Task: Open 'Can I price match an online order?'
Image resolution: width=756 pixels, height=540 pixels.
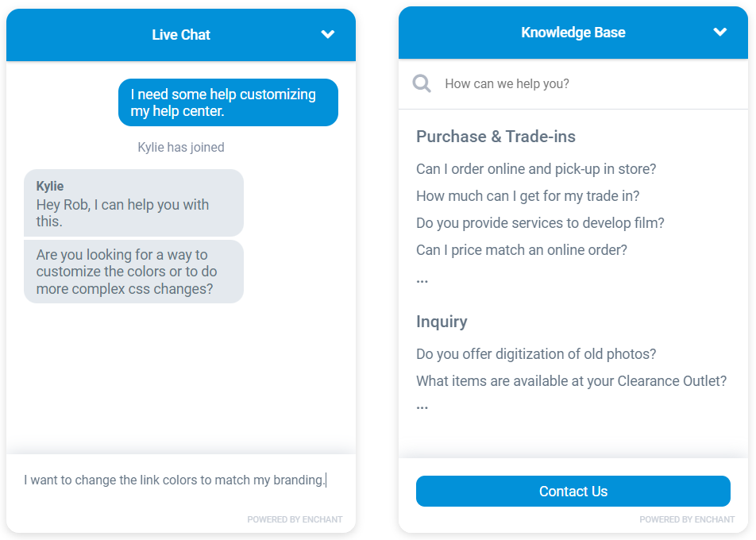Action: coord(521,250)
